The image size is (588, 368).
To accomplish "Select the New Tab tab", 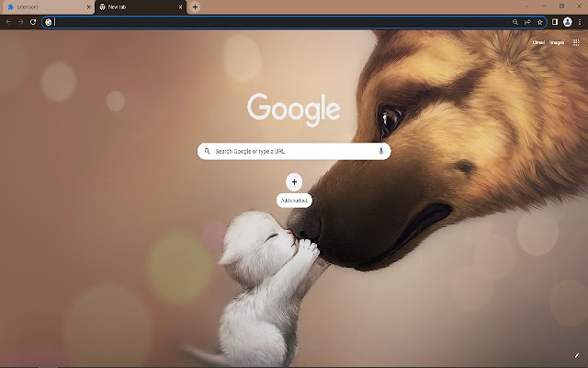I will click(x=141, y=7).
